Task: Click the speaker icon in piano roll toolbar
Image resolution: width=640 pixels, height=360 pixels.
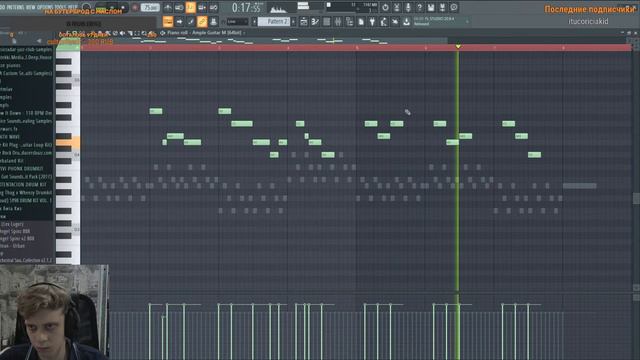Action: click(x=122, y=33)
